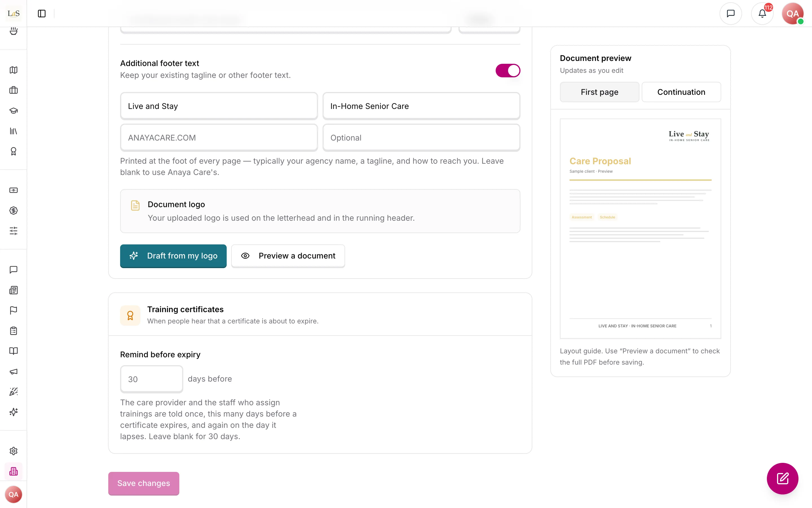The image size is (812, 508).
Task: Open the graduation cap icon in sidebar
Action: pos(14,111)
